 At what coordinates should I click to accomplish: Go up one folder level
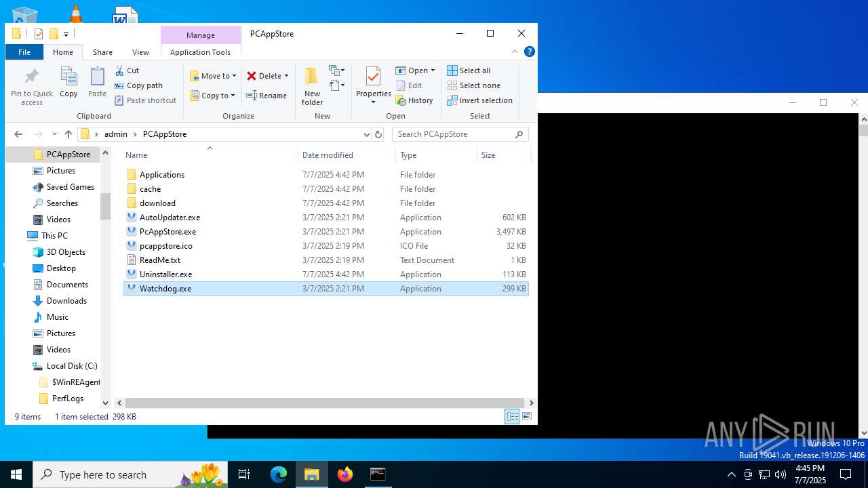pyautogui.click(x=68, y=134)
